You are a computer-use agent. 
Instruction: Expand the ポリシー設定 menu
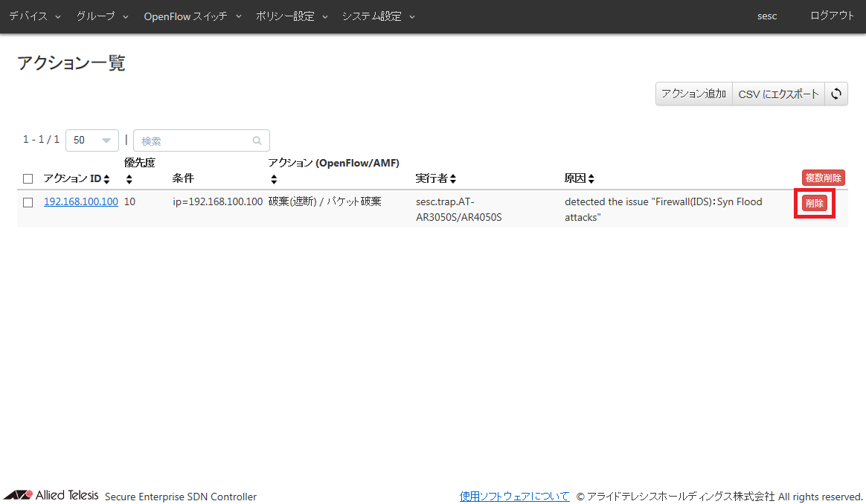(x=292, y=16)
